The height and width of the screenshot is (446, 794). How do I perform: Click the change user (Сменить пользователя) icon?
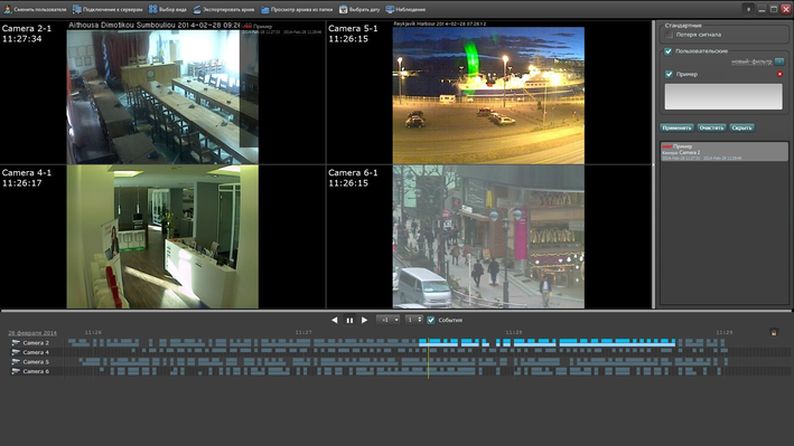pos(7,9)
